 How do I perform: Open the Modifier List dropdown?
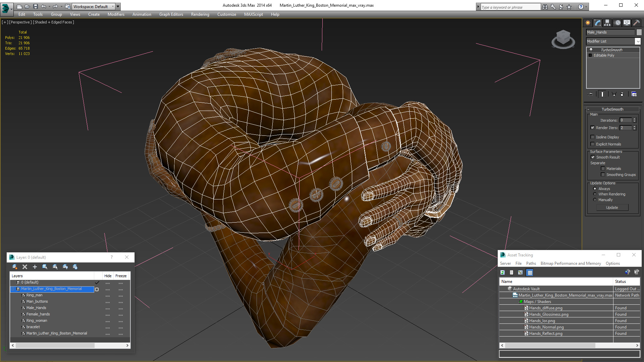[x=638, y=41]
